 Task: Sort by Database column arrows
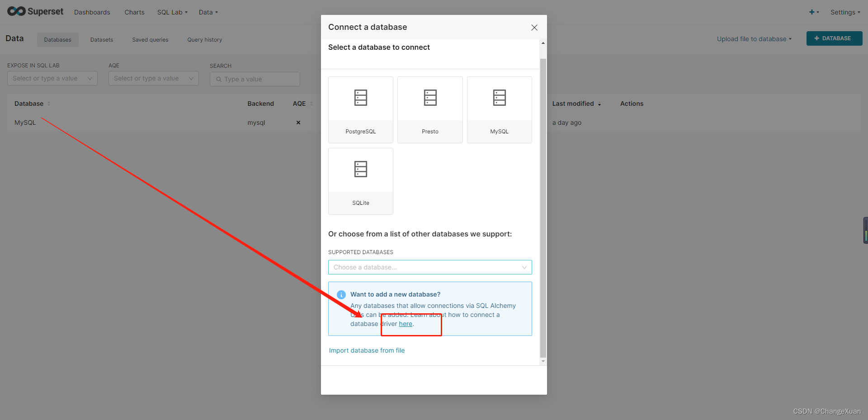click(x=49, y=104)
